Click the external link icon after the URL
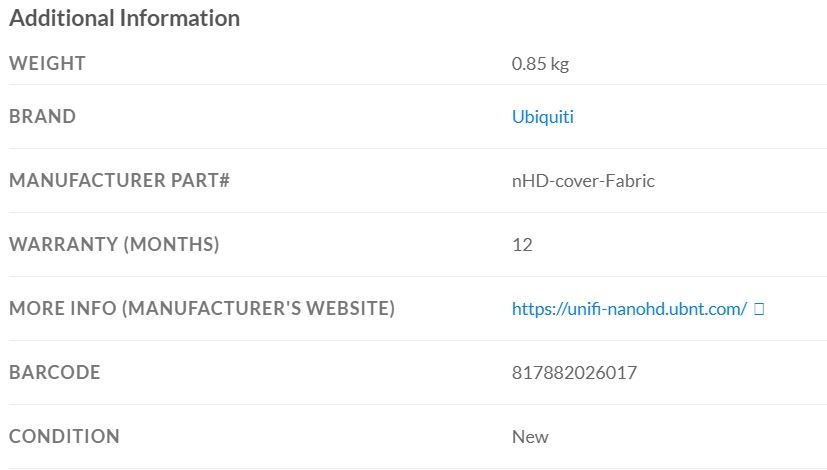The height and width of the screenshot is (470, 827). pos(759,309)
